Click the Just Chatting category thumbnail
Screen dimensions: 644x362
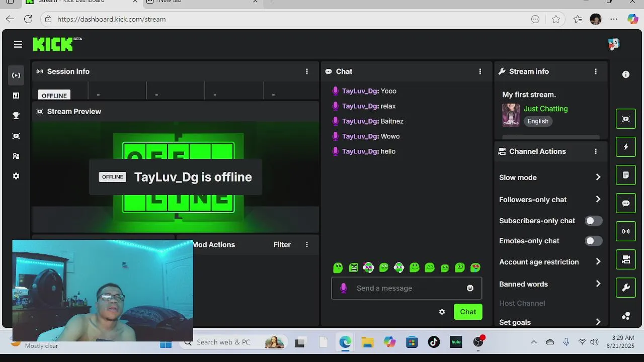pos(511,115)
